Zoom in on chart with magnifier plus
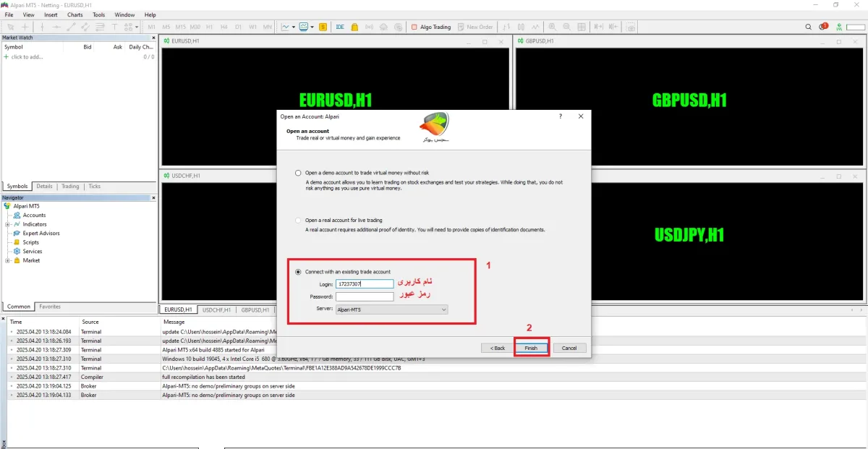The width and height of the screenshot is (868, 449). [x=552, y=27]
